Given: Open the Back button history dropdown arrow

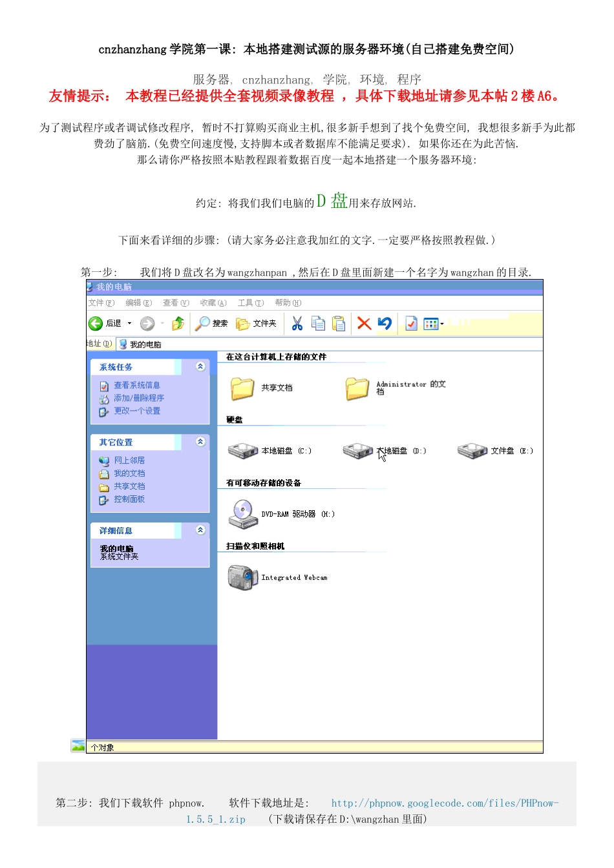Looking at the screenshot, I should coord(129,323).
